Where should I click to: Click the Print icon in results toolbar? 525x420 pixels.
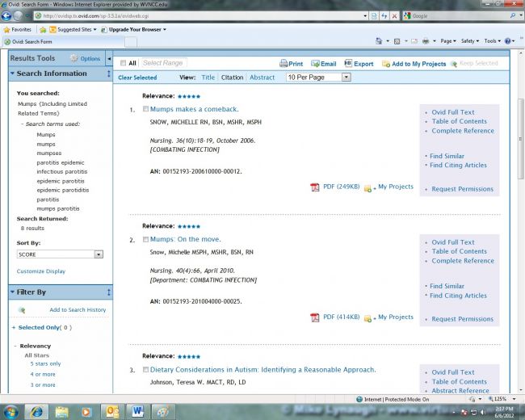point(283,63)
